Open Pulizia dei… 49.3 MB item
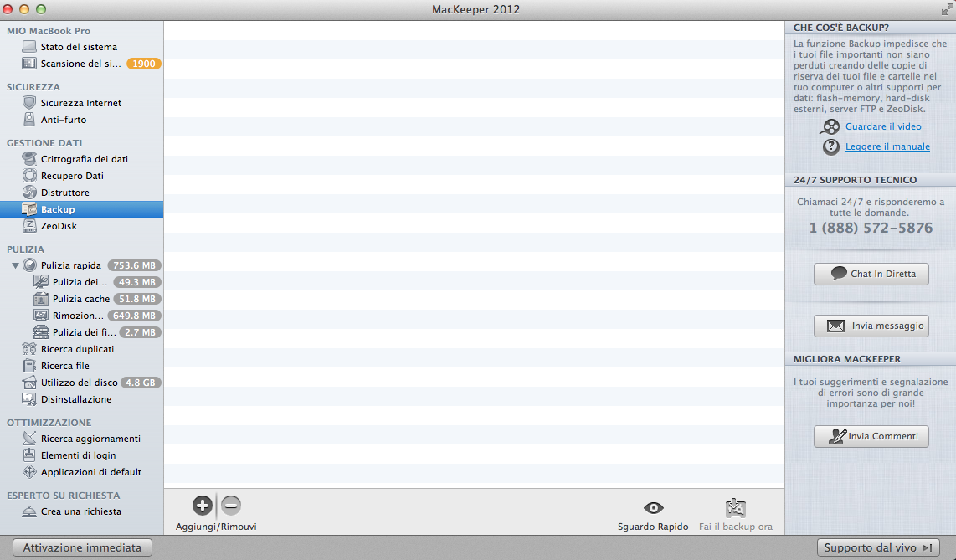Screen dimensions: 956x560 (x=82, y=282)
